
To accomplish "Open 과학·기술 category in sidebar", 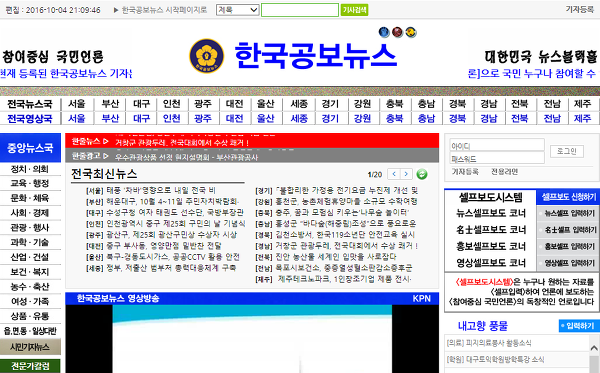I will [x=30, y=242].
